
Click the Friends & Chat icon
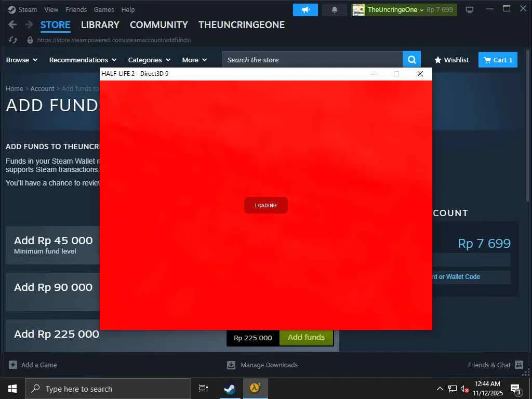[519, 365]
